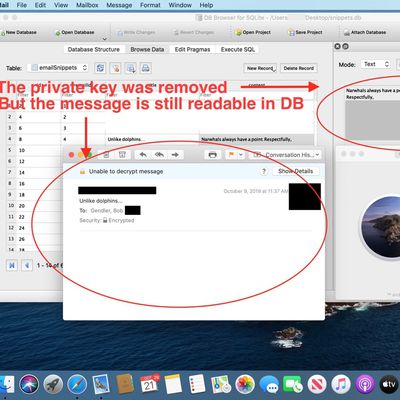Expand the arrow below Open Database
The height and width of the screenshot is (400, 400).
pos(104,39)
